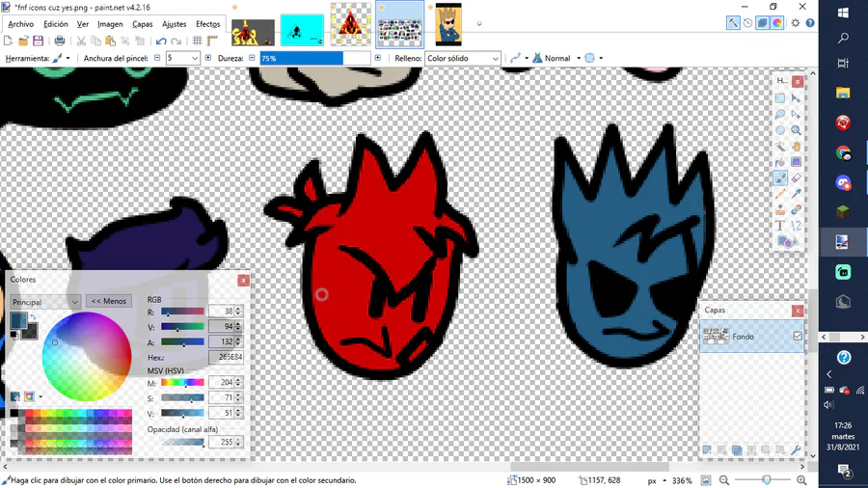Decrease brush width with minus button
Viewport: 868px width, 488px height.
(157, 58)
